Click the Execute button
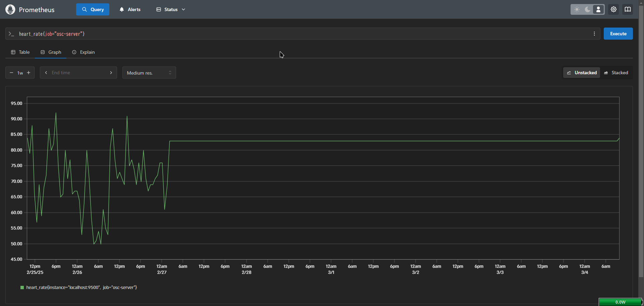644x306 pixels. click(x=618, y=34)
